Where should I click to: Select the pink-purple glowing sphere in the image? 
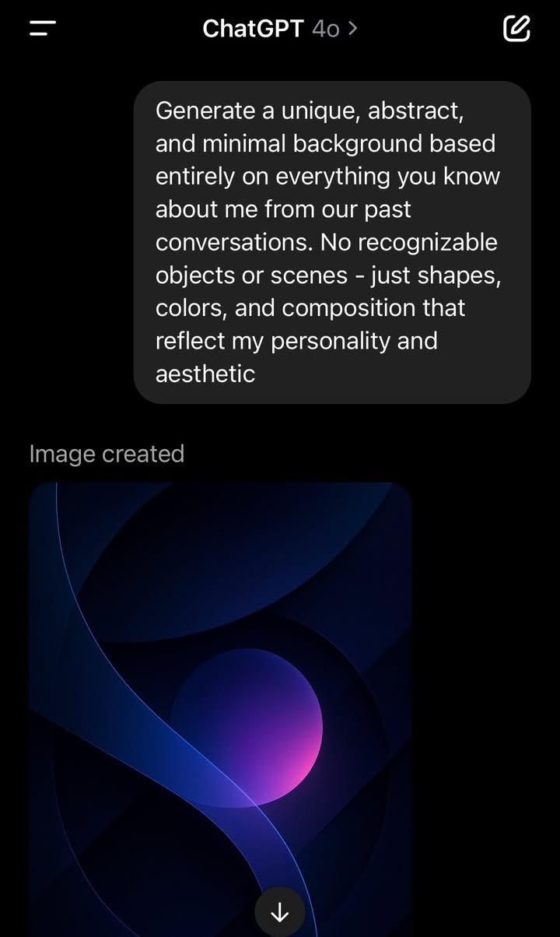[246, 727]
